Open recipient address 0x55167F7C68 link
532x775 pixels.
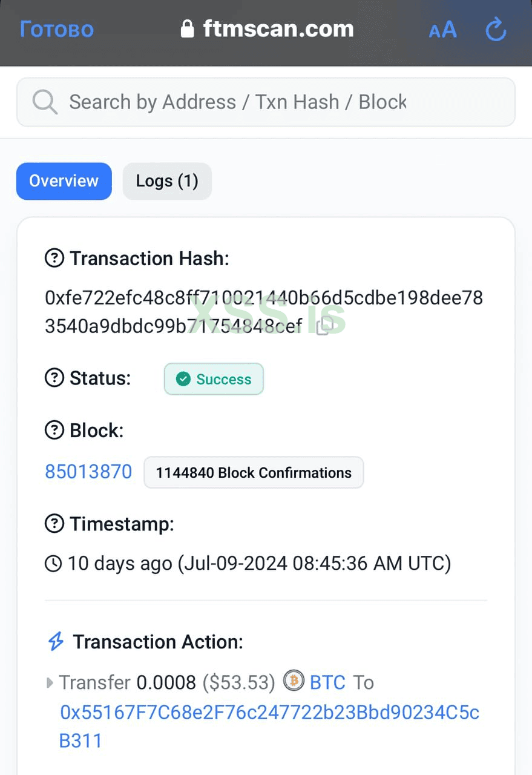coord(269,713)
